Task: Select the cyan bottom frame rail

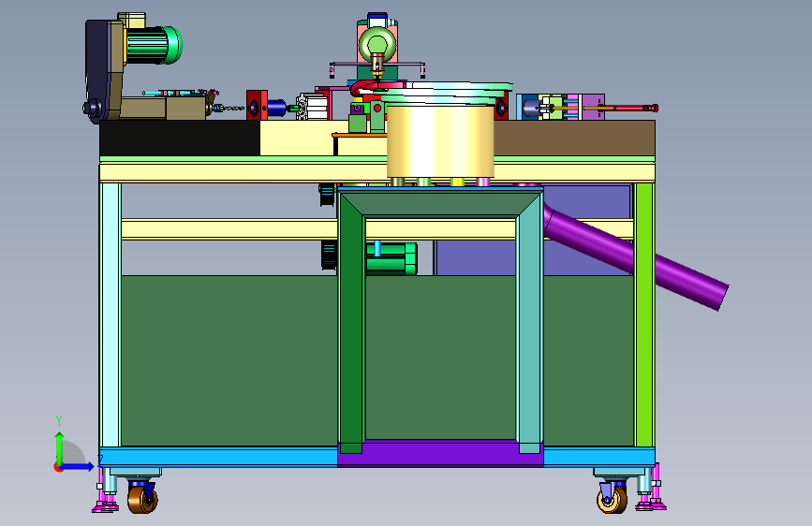Action: click(x=218, y=457)
